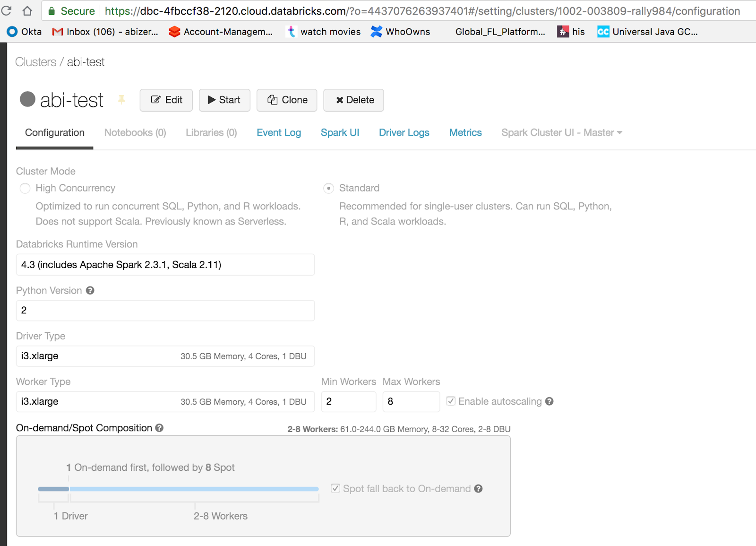The image size is (756, 546).
Task: Expand the Spark Cluster UI - Master menu
Action: pos(561,132)
